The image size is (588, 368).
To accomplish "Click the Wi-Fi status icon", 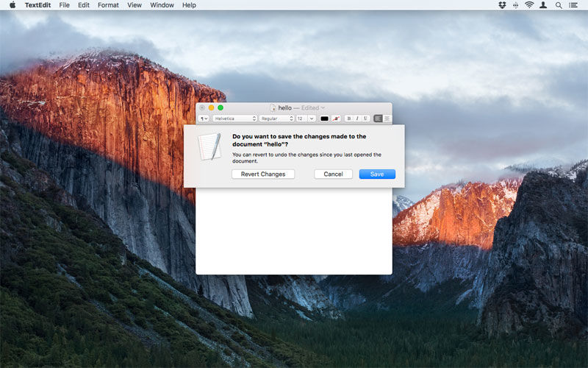I will [529, 5].
